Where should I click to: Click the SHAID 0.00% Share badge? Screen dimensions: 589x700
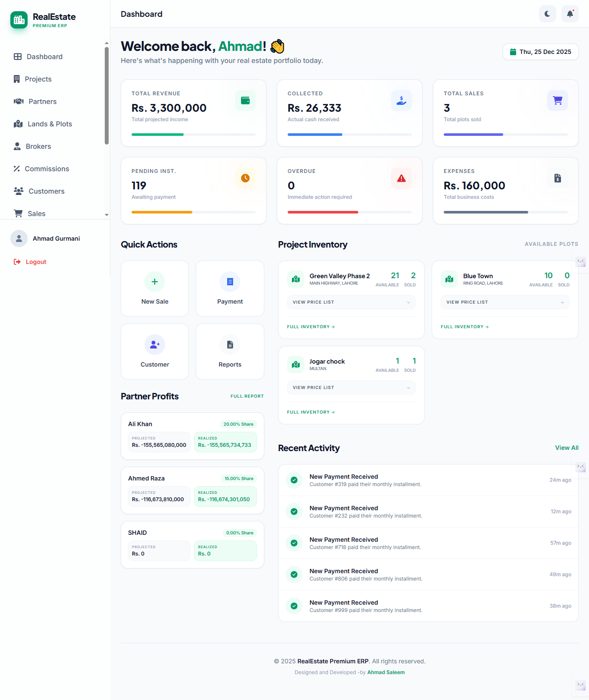point(240,533)
